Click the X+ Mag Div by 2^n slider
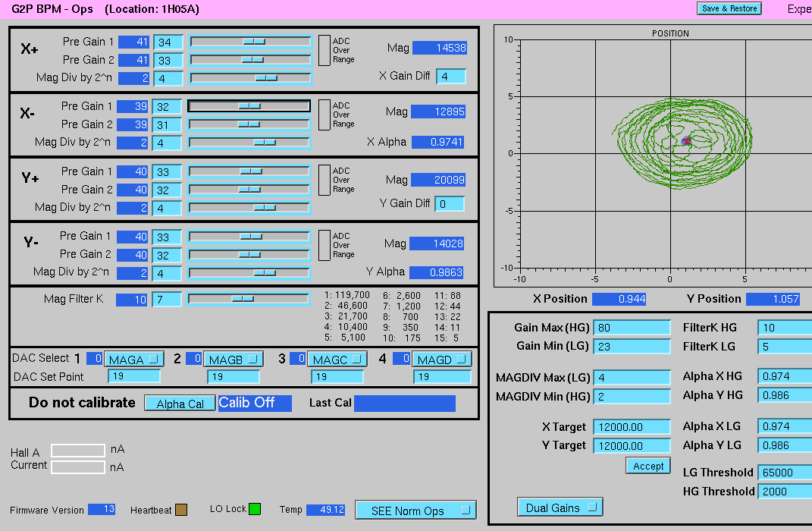This screenshot has height=531, width=812. (251, 78)
